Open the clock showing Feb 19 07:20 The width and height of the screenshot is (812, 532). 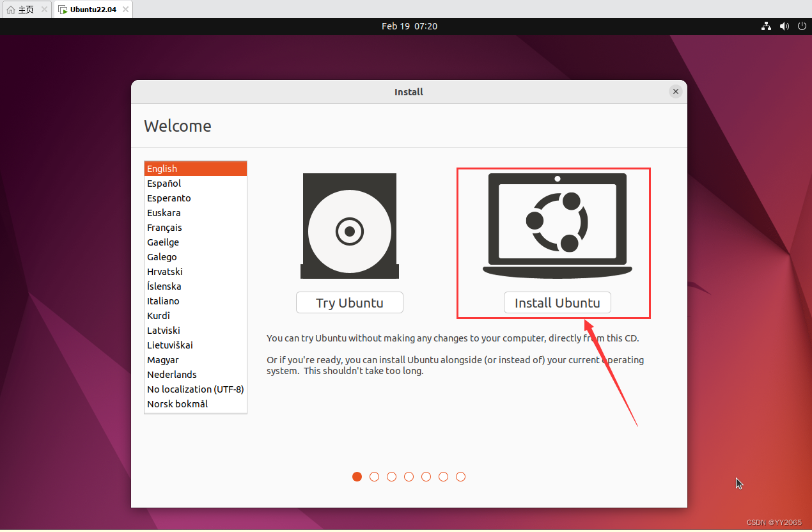coord(409,26)
